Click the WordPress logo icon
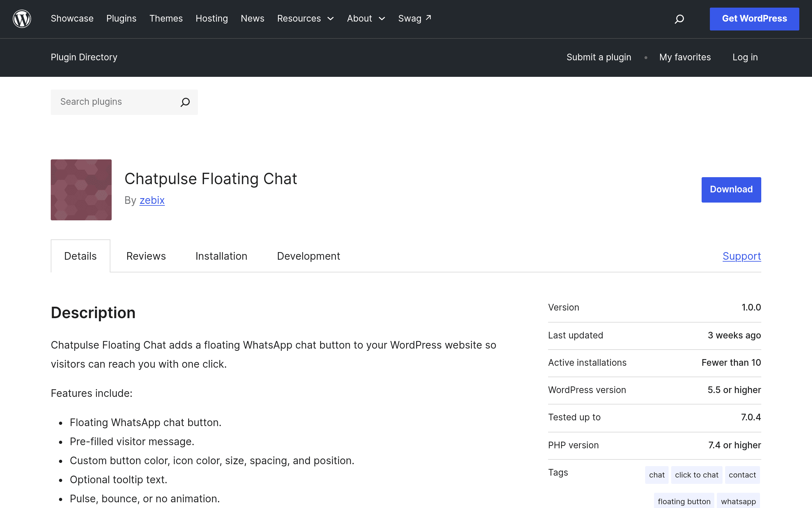 [x=22, y=19]
